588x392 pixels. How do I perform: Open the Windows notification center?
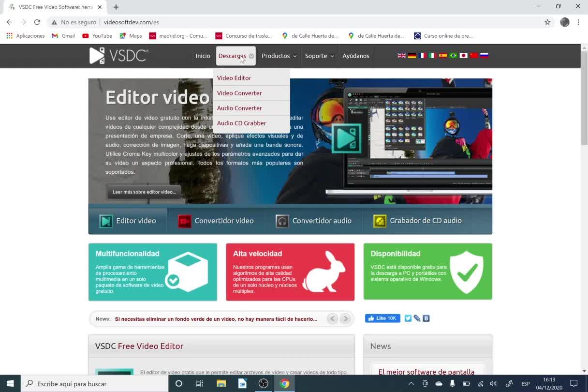pos(574,383)
